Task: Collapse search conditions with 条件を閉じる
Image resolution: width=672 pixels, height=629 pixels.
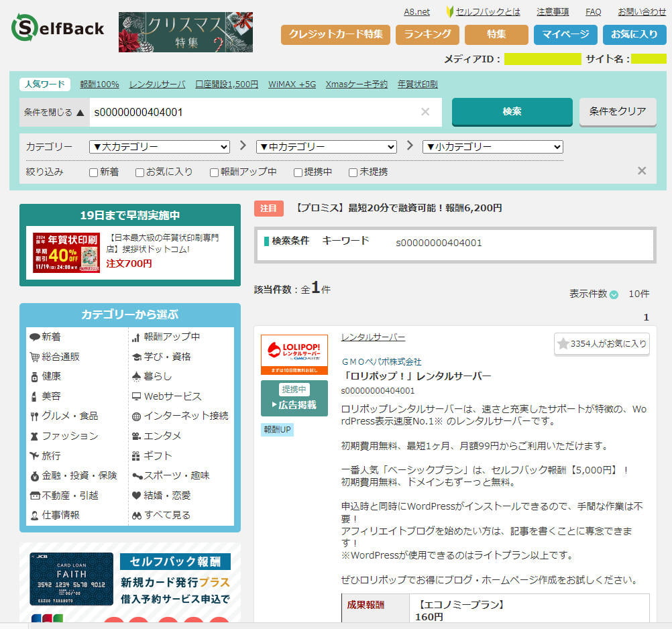Action: 54,112
